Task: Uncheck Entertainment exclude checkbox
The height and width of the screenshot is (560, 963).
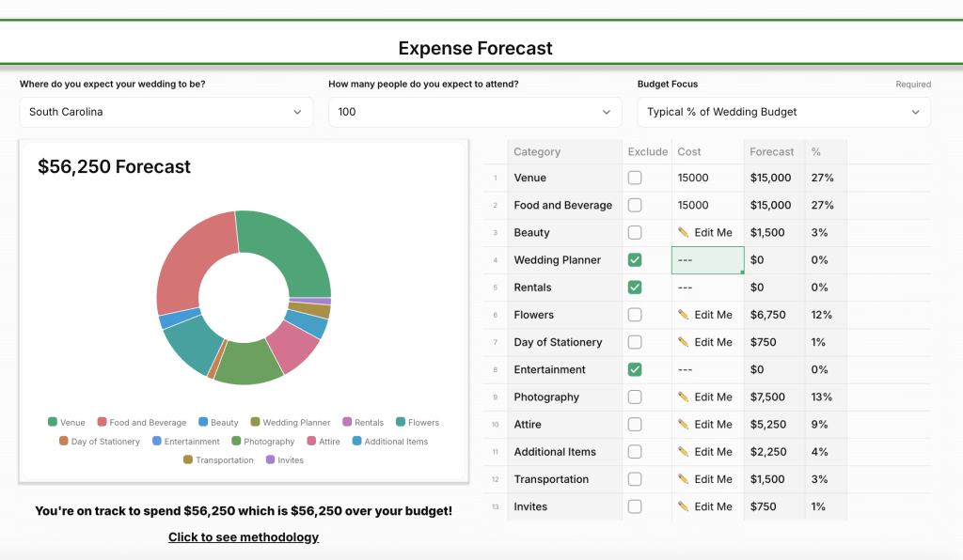Action: 635,370
